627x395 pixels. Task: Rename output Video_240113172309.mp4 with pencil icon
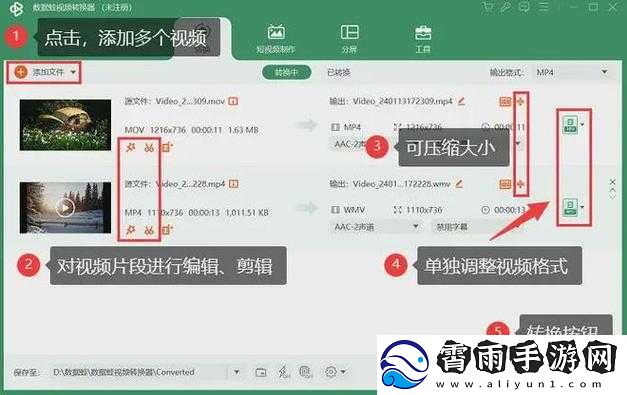click(461, 101)
